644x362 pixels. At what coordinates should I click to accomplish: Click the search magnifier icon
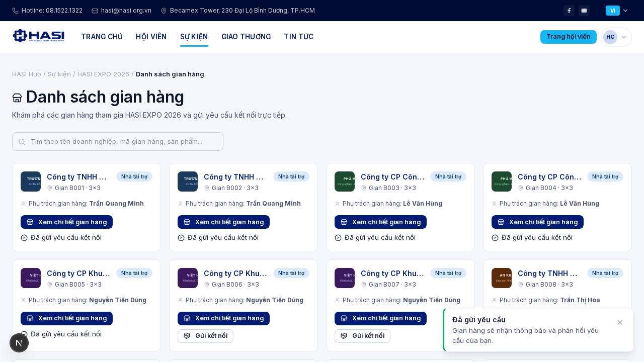pos(22,142)
